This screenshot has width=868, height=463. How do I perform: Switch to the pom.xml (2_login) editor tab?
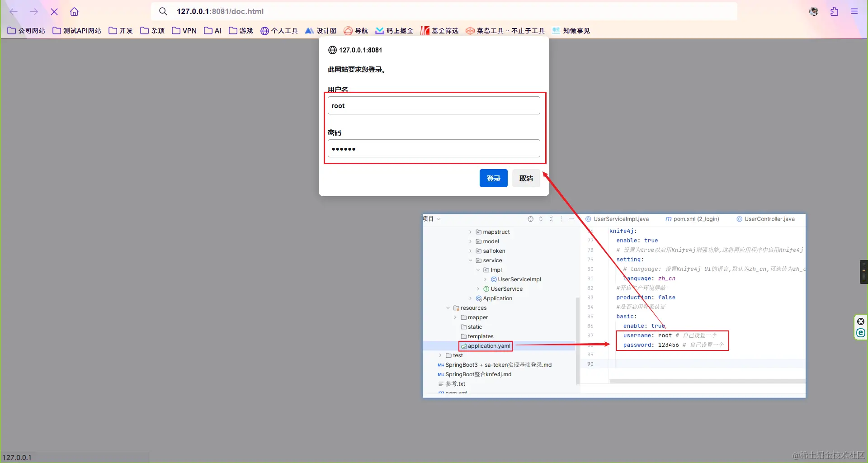(692, 219)
